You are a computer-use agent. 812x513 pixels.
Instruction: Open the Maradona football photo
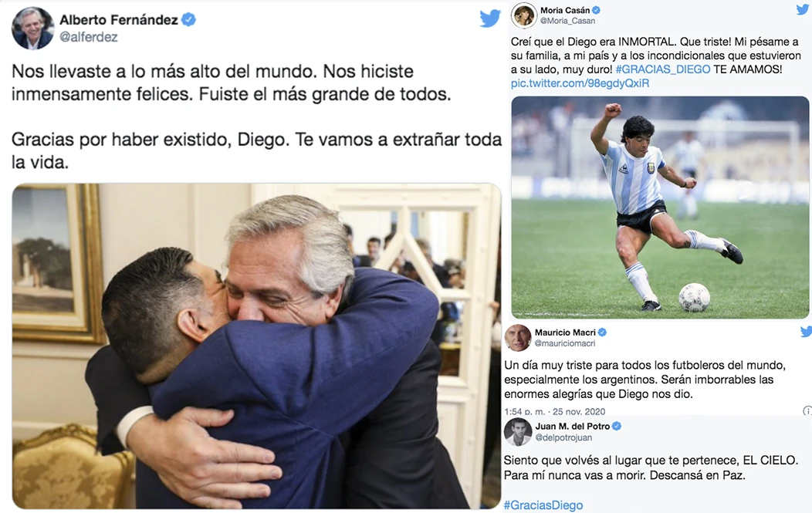660,207
